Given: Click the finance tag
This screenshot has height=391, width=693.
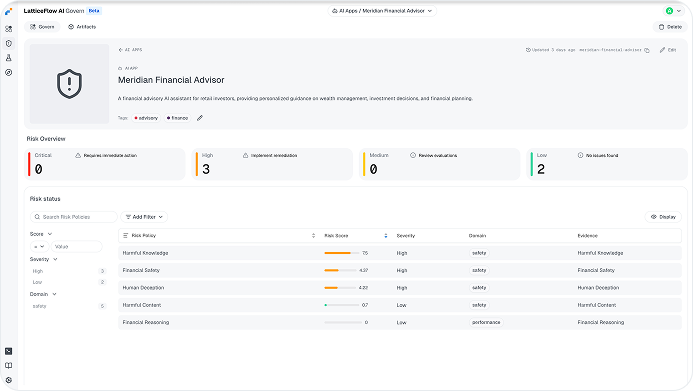Looking at the screenshot, I should 177,118.
